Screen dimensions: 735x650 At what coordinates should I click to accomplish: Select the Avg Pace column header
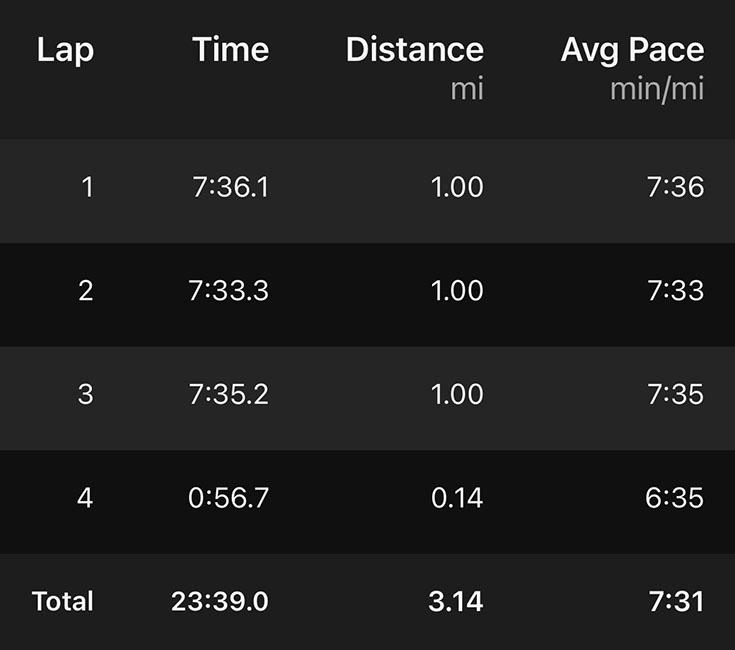632,50
